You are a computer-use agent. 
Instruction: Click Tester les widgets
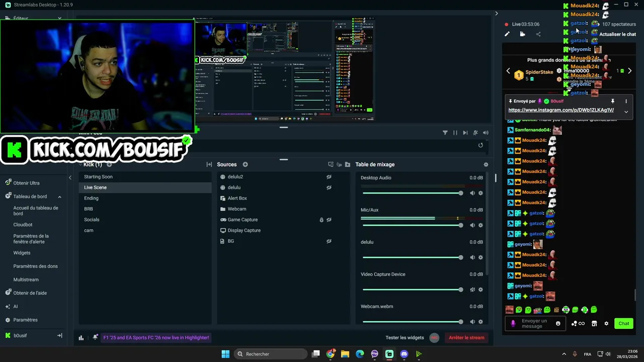(x=405, y=338)
